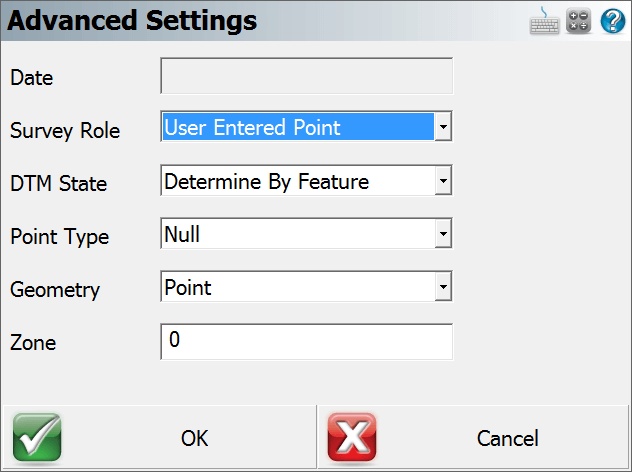632x472 pixels.
Task: Click inside the Zone input field
Action: (x=306, y=341)
